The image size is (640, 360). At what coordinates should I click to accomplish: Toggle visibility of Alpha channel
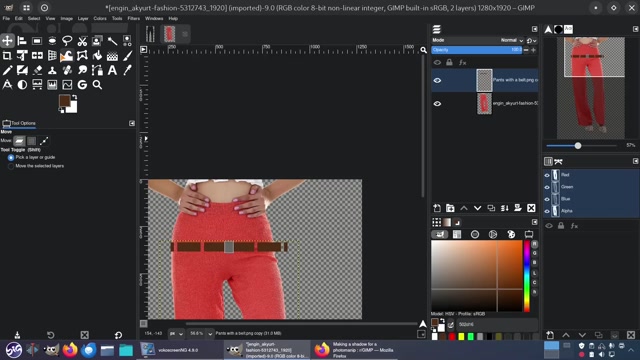[x=547, y=211]
